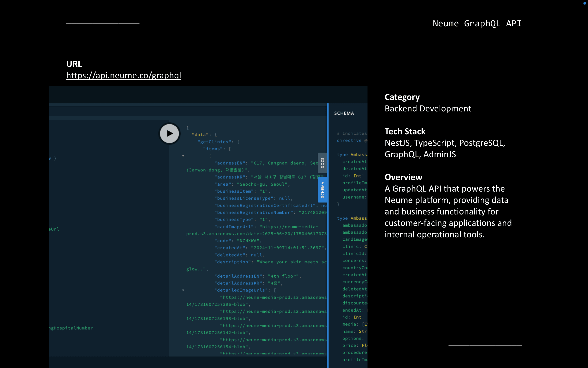Screen dimensions: 588x368
Task: Collapse the detailedImageUrls array arrow
Action: click(183, 290)
